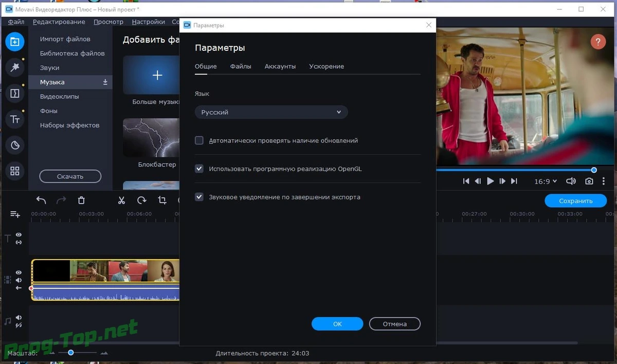Play the video preview

pyautogui.click(x=490, y=181)
